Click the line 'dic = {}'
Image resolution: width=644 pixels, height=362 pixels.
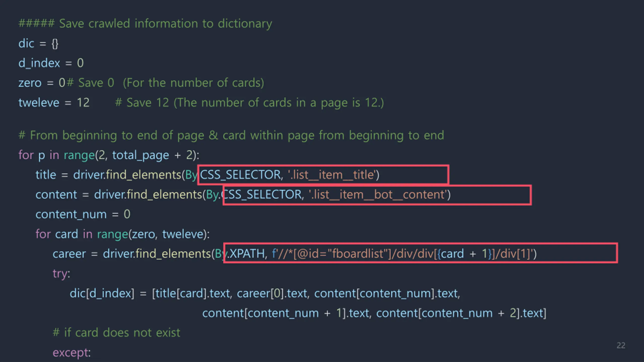38,44
